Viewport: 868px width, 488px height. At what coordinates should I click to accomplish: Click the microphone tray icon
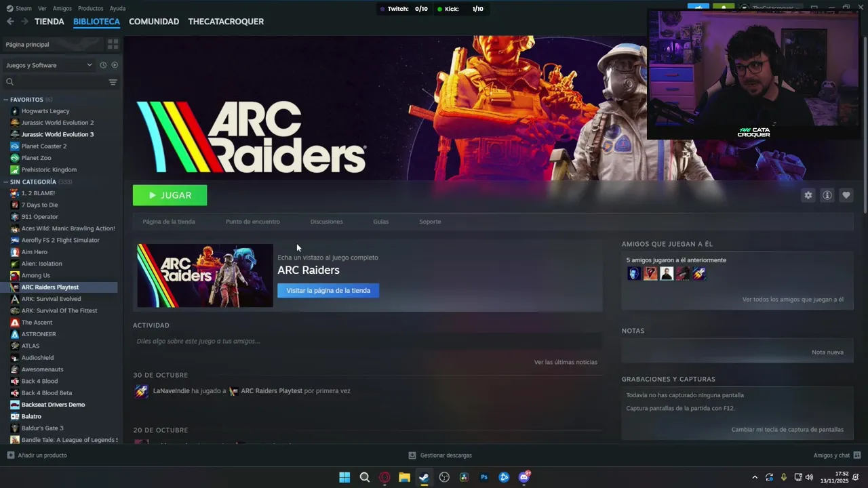[783, 477]
